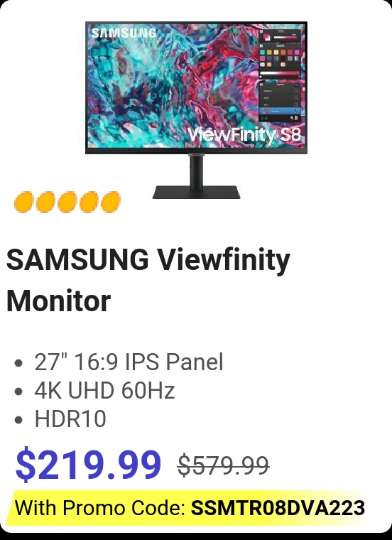Click the 27" 16:9 IPS Panel bullet

(129, 362)
